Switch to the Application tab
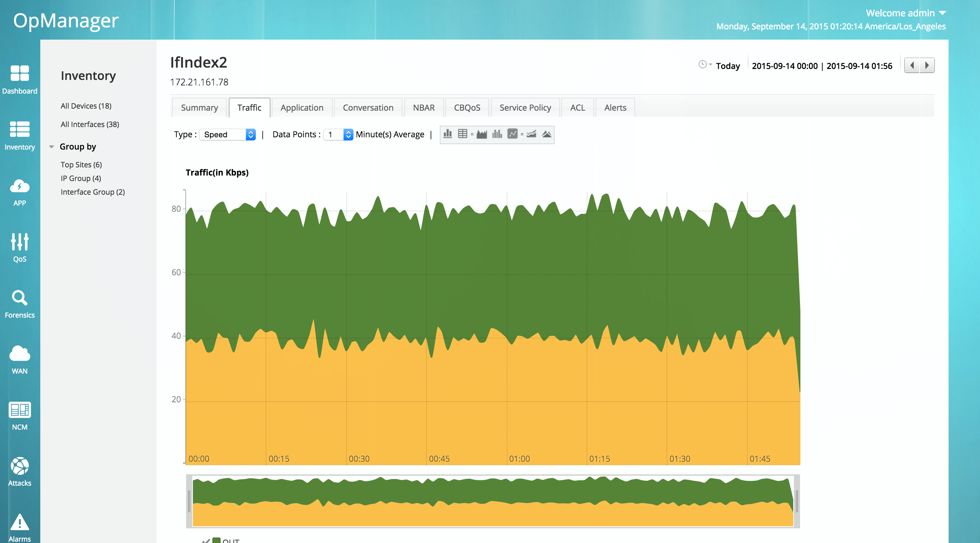This screenshot has width=980, height=543. click(302, 108)
